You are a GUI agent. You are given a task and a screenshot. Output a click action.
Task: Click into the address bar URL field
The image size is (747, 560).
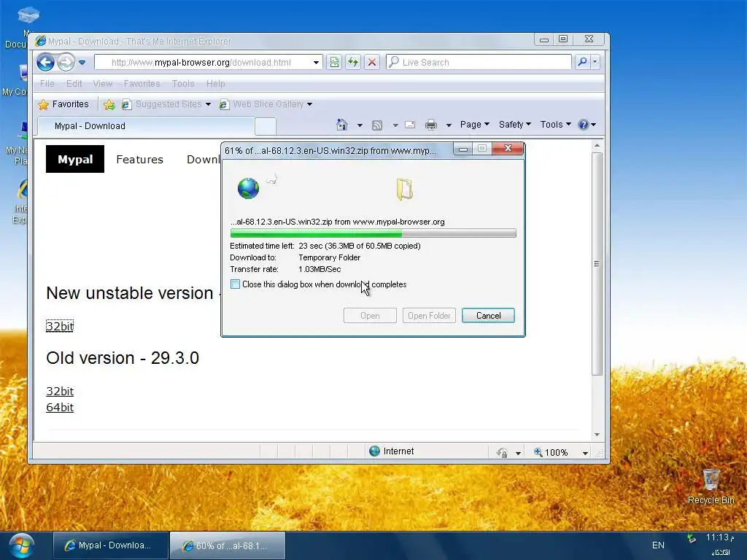pos(203,63)
